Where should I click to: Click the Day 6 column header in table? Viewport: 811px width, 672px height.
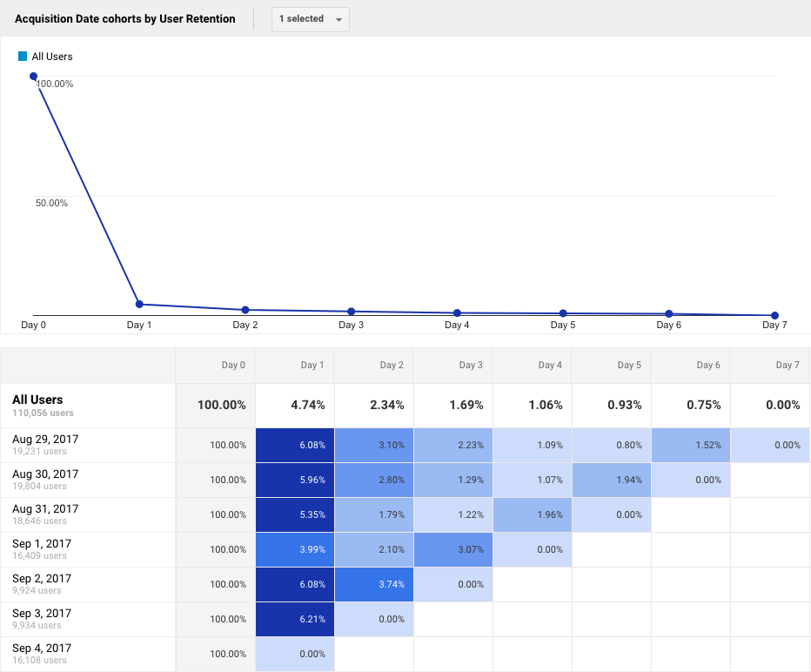[690, 366]
